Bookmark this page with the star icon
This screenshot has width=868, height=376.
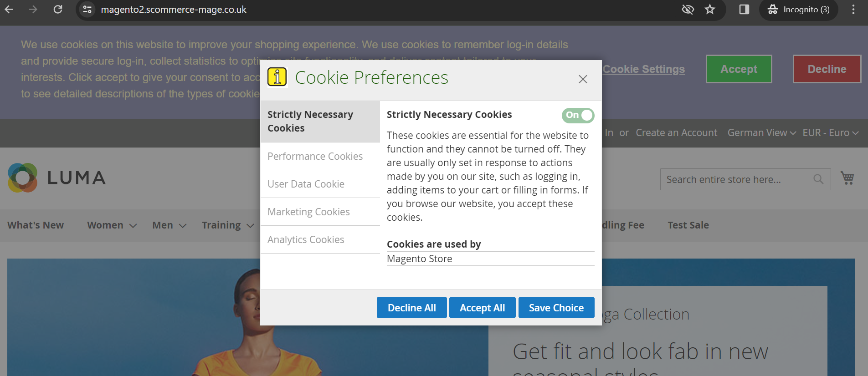coord(710,10)
